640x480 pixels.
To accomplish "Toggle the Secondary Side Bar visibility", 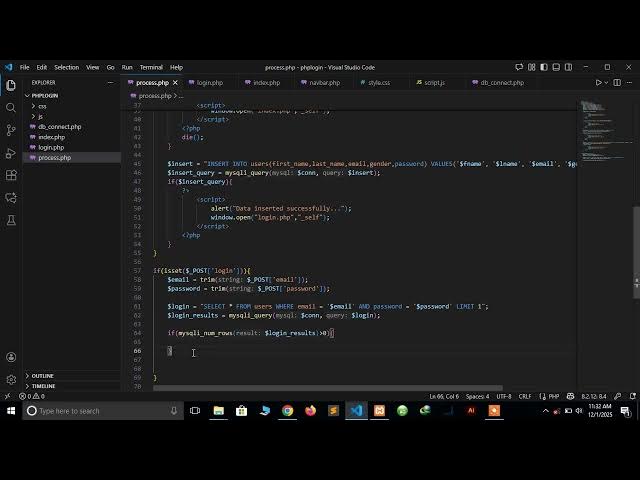I will [568, 67].
